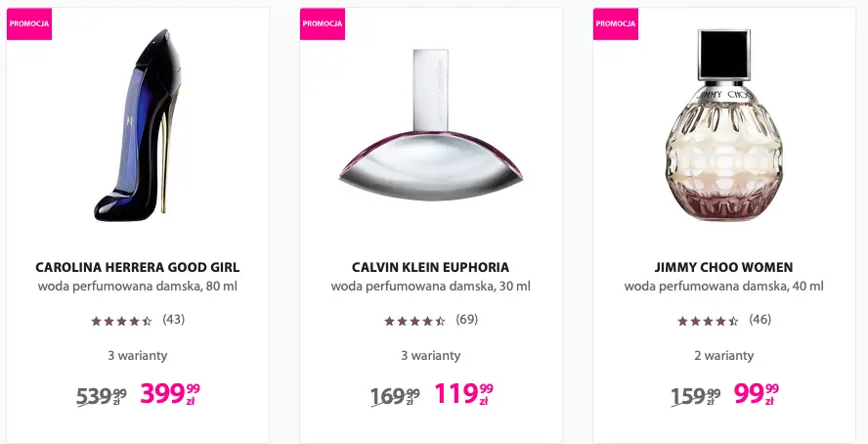Click the Promocja badge on Jimmy Choo card

pos(616,23)
